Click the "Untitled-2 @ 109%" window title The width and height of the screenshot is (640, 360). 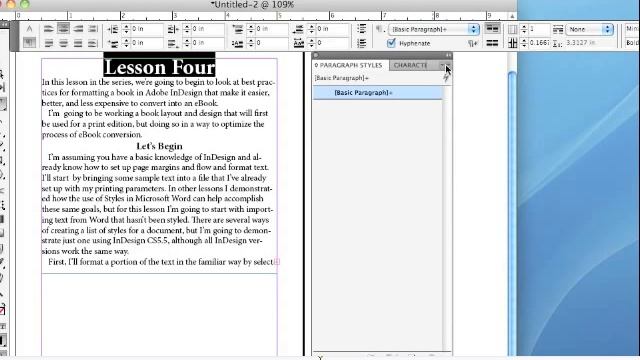click(x=253, y=5)
